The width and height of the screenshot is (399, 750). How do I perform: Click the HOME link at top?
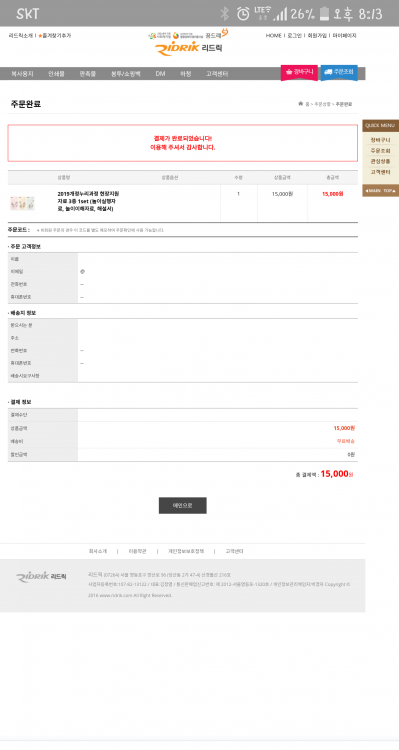[x=274, y=36]
